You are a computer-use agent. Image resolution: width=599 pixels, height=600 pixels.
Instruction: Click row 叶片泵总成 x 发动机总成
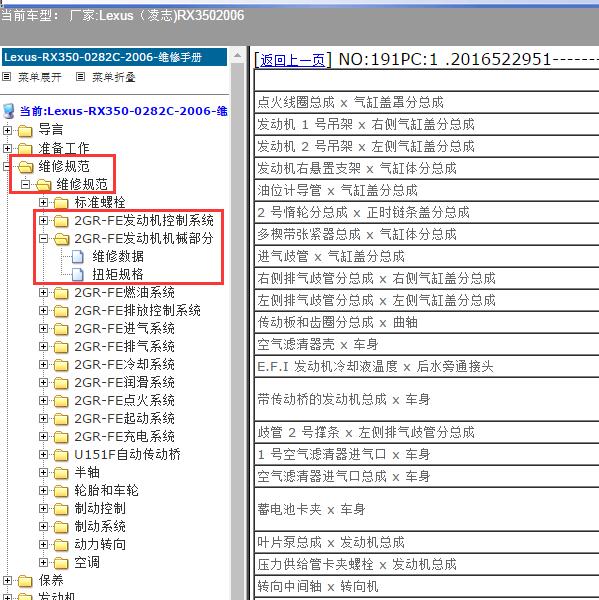(x=427, y=542)
